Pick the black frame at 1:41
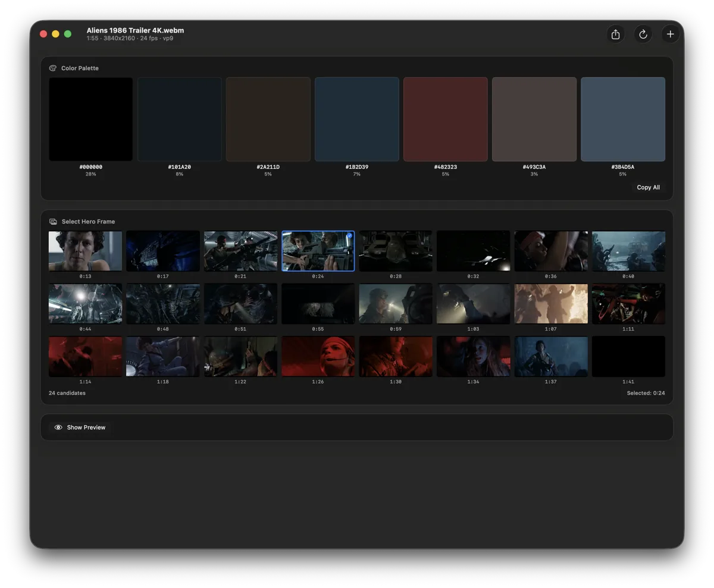The image size is (714, 588). (x=629, y=356)
